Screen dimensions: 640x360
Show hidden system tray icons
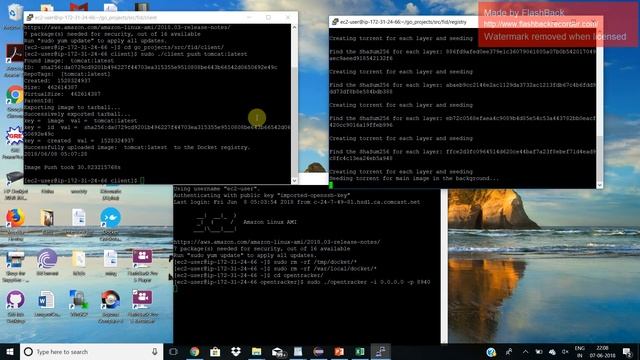tap(525, 351)
